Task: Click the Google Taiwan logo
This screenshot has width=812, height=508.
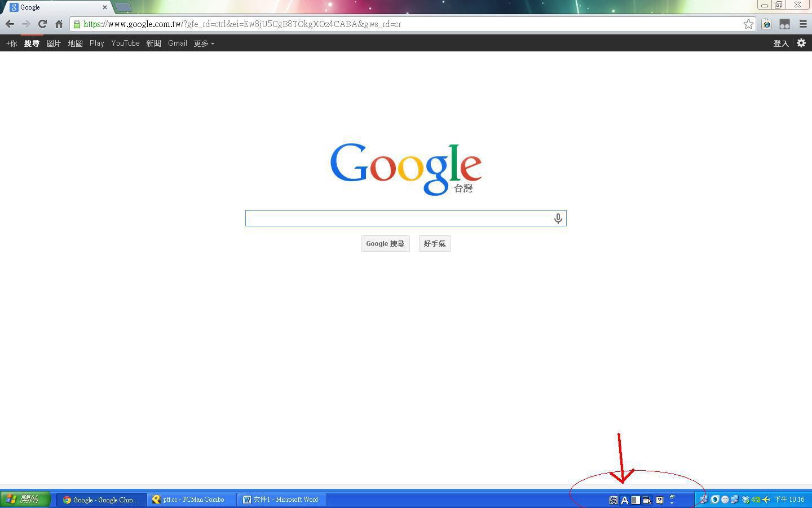Action: click(406, 169)
